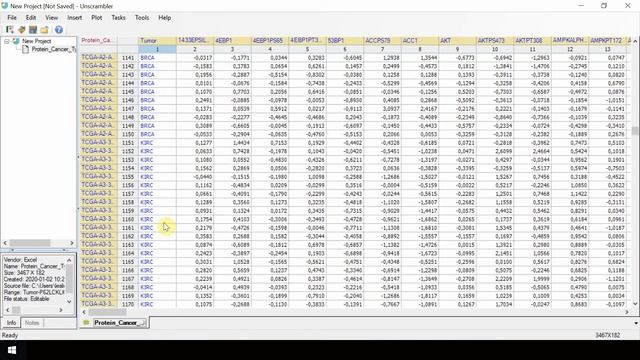
Task: Select row header number 1141
Action: [x=128, y=58]
